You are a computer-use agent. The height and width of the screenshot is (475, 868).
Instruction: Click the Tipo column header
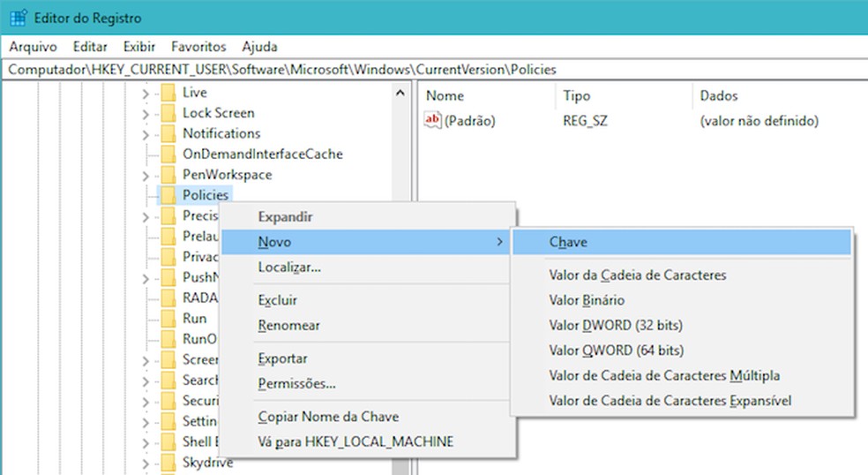(577, 95)
